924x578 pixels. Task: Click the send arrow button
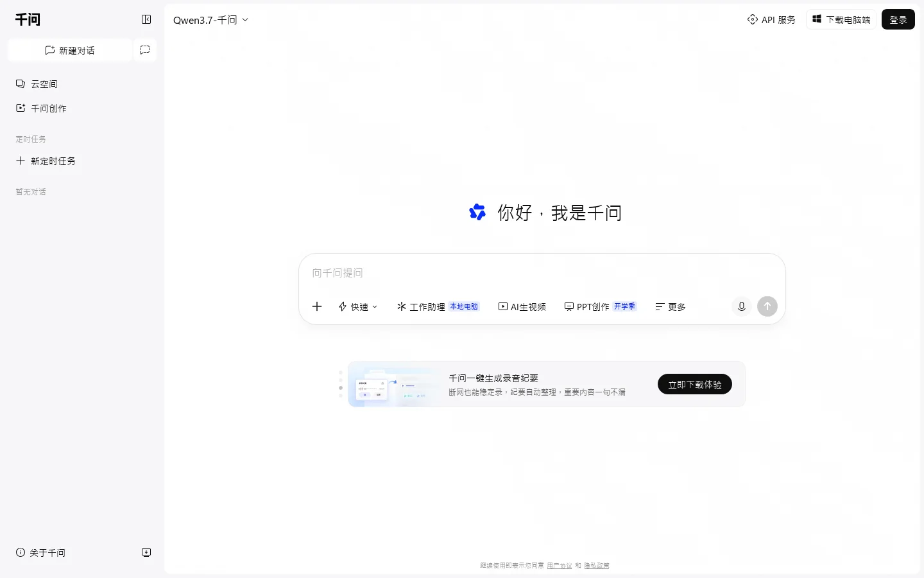point(767,306)
